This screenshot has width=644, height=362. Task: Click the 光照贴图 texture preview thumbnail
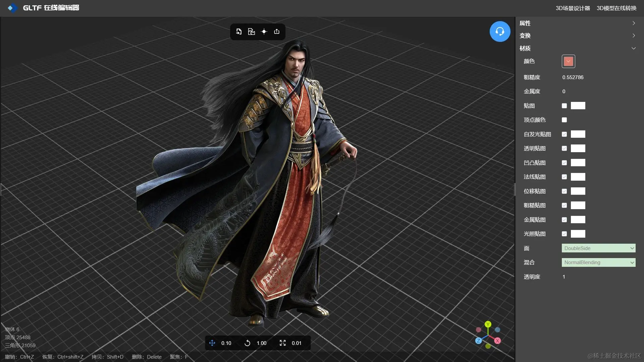578,234
